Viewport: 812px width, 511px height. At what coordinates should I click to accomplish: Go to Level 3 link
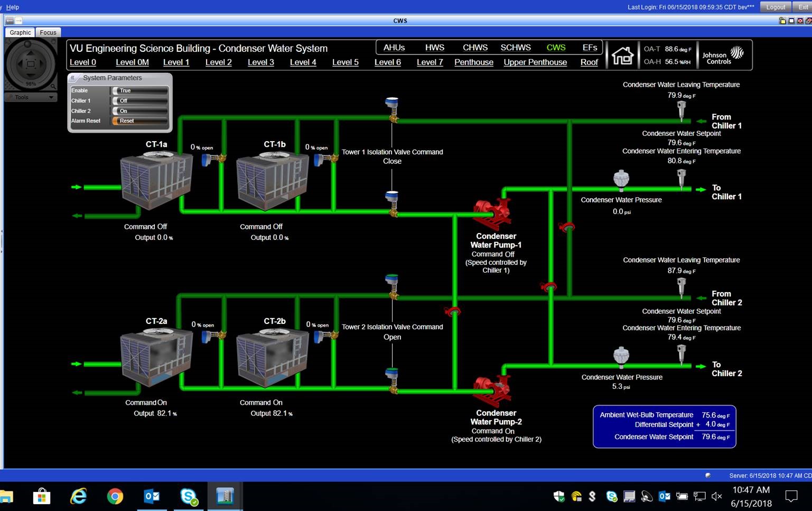point(260,62)
